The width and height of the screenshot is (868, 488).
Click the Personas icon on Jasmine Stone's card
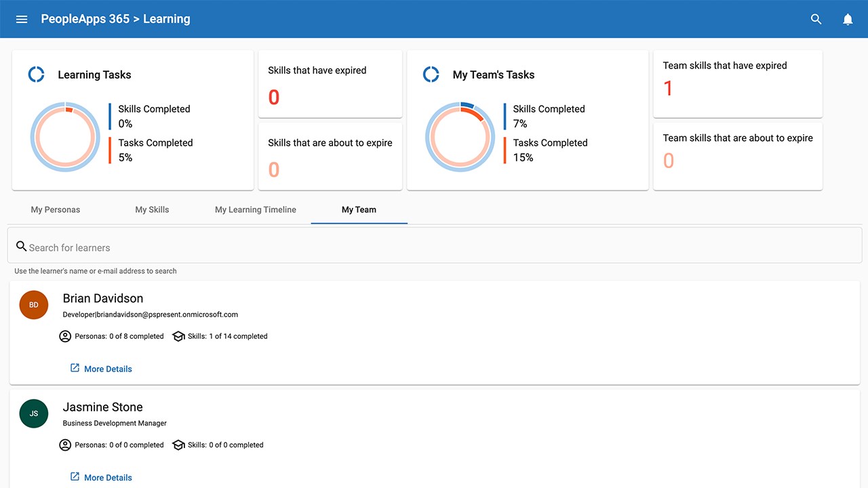click(x=65, y=445)
